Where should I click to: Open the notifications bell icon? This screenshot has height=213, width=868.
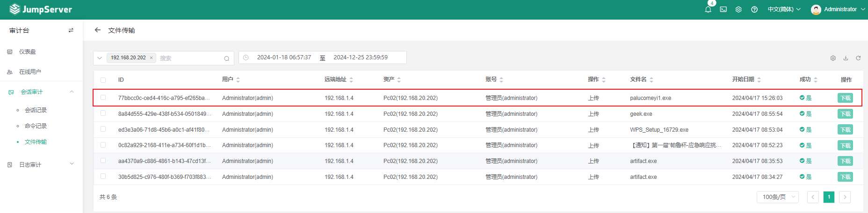(708, 9)
